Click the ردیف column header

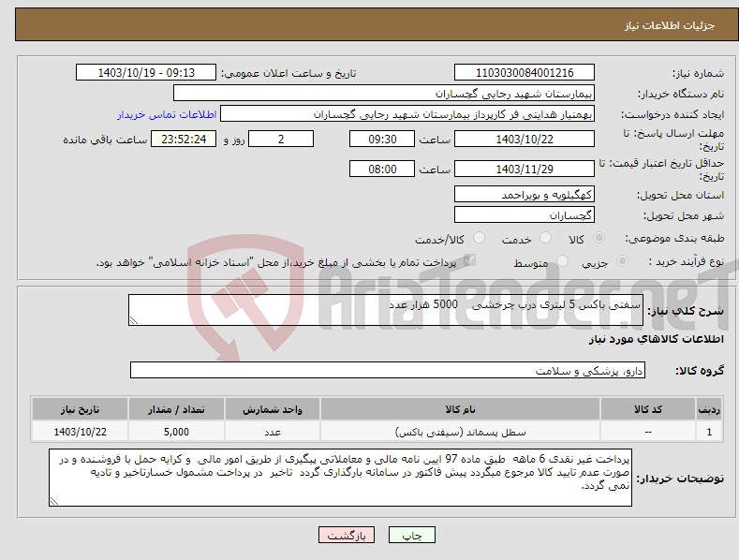[x=709, y=409]
